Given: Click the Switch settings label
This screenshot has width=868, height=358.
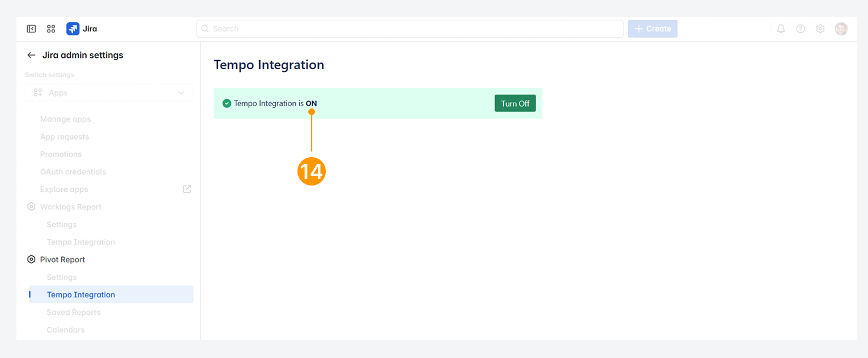Looking at the screenshot, I should [49, 75].
